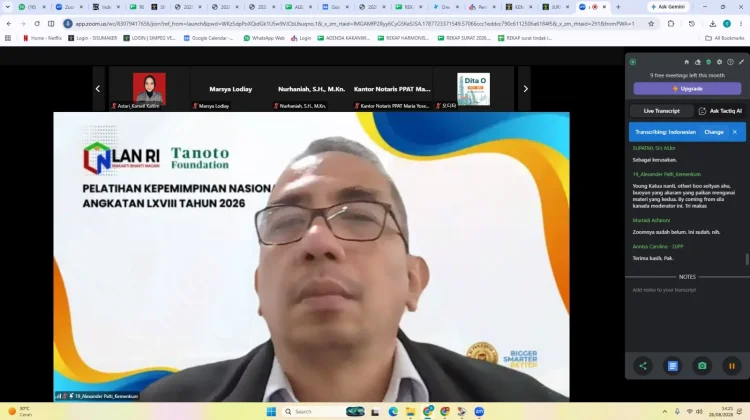Click the Ask Gemini button
Screen dimensions: 750x420
(x=668, y=7)
